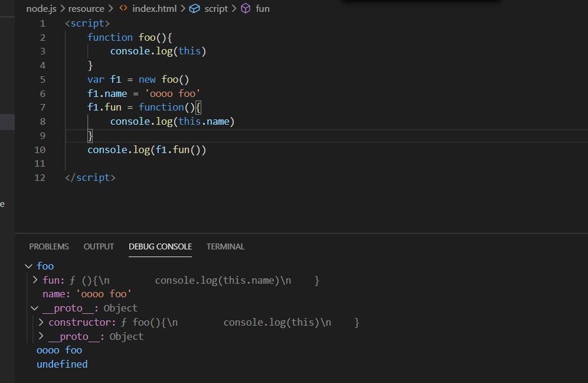Place cursor on console.log(f1.fun()) line
588x383 pixels.
coord(146,150)
